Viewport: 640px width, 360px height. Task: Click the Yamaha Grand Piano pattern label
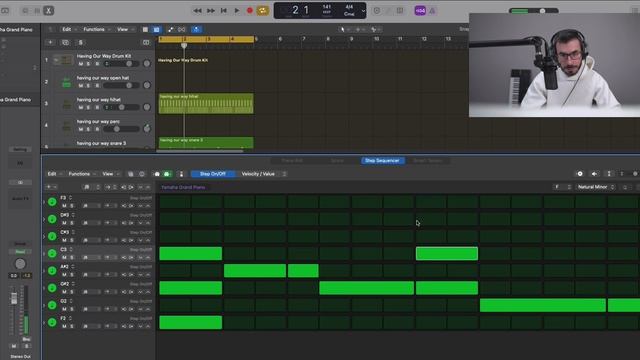pos(183,187)
